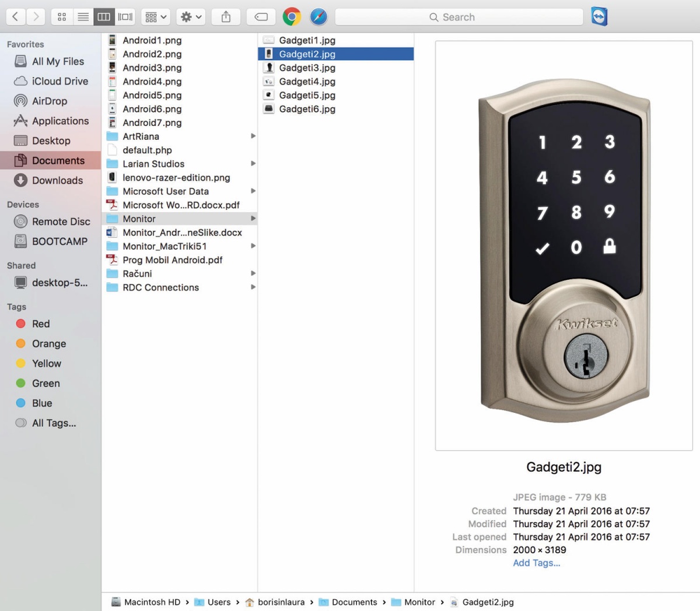Select Remote Disc device

pyautogui.click(x=50, y=222)
